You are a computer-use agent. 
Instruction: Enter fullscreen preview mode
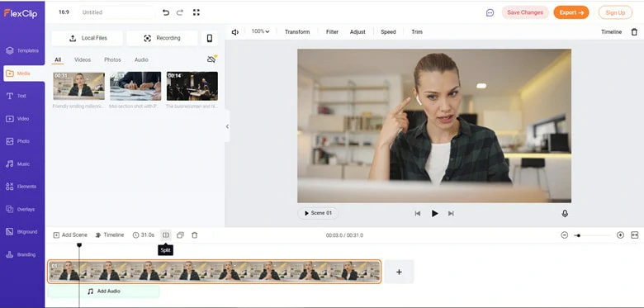coord(197,12)
